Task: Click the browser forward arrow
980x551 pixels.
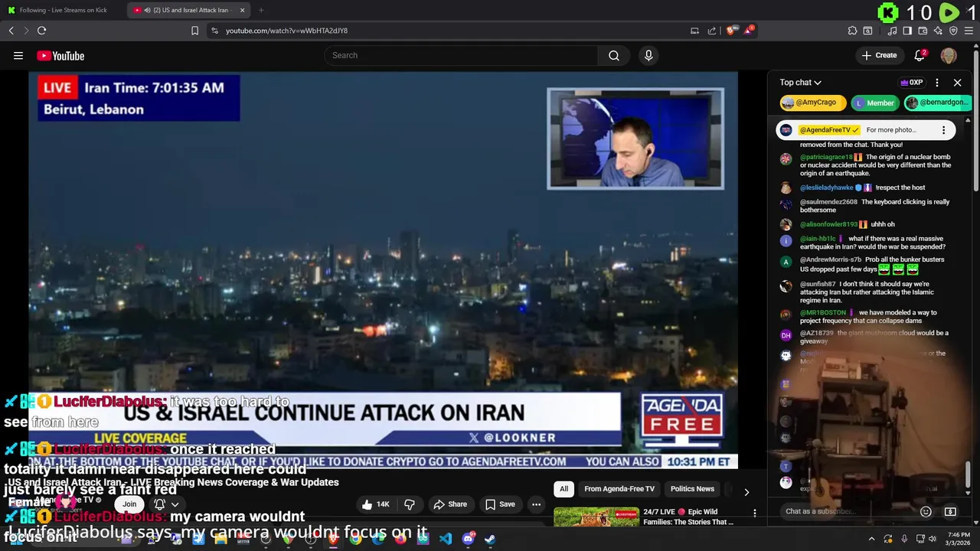Action: [26, 31]
